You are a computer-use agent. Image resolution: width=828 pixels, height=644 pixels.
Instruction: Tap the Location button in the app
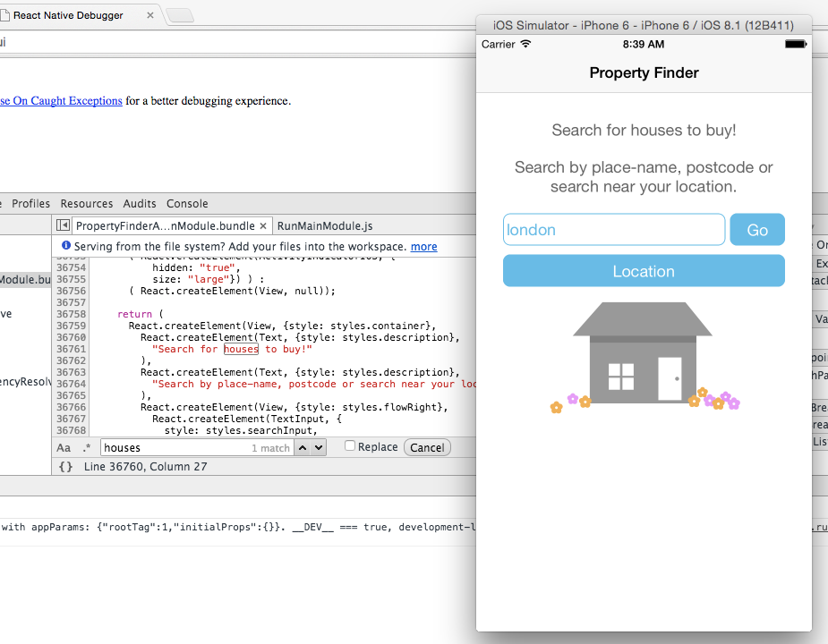(x=644, y=271)
